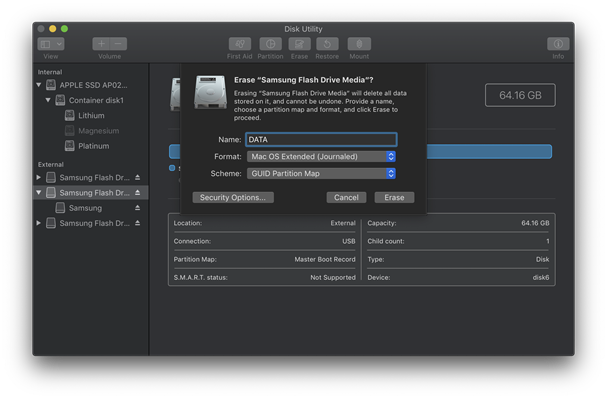Screen dimensions: 607x399
Task: Collapse the APPLE SSD tree item
Action: [39, 85]
